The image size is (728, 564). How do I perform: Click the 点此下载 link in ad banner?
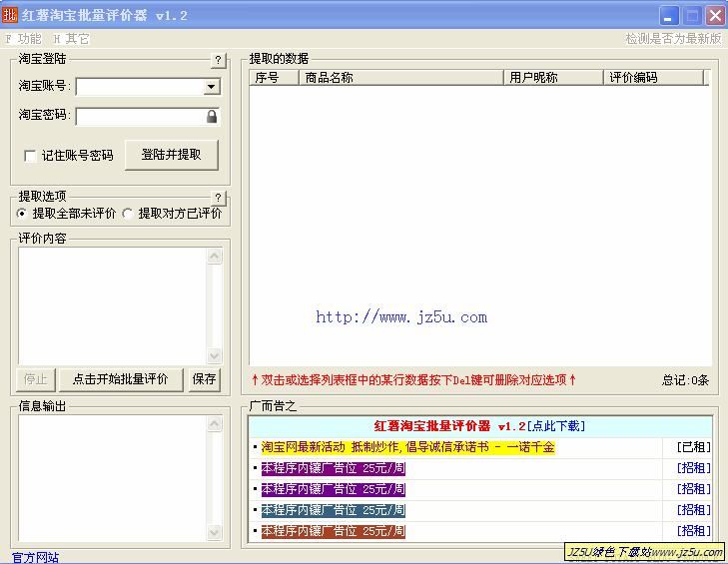click(x=556, y=426)
